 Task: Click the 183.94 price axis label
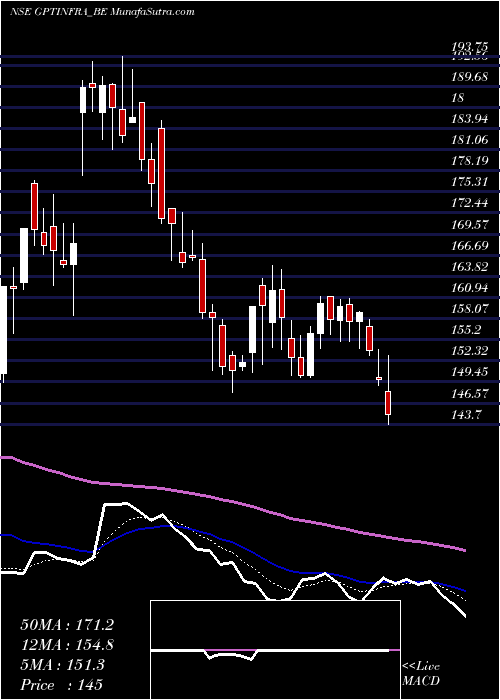pyautogui.click(x=470, y=119)
